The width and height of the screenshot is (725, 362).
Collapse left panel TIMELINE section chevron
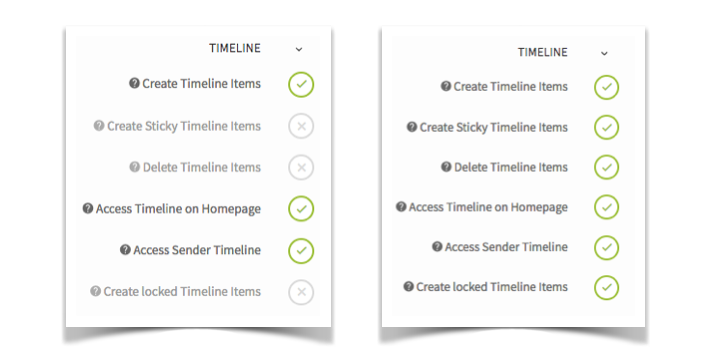pyautogui.click(x=299, y=49)
